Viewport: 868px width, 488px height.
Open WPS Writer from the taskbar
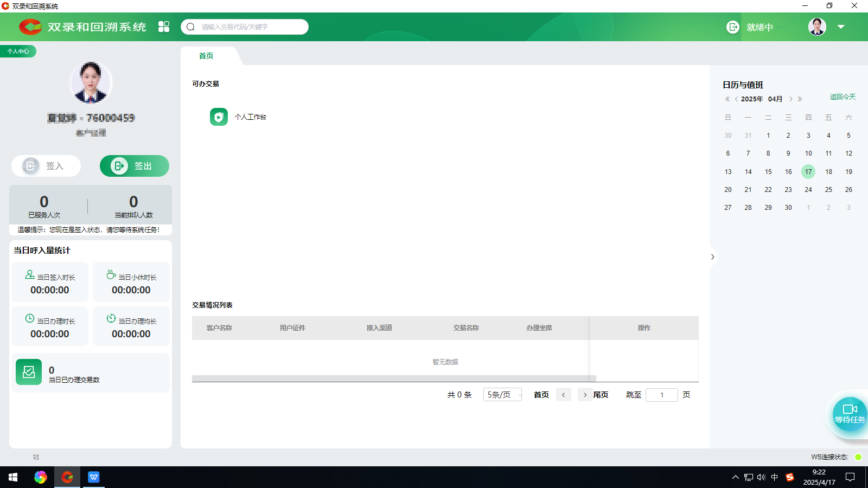(94, 477)
